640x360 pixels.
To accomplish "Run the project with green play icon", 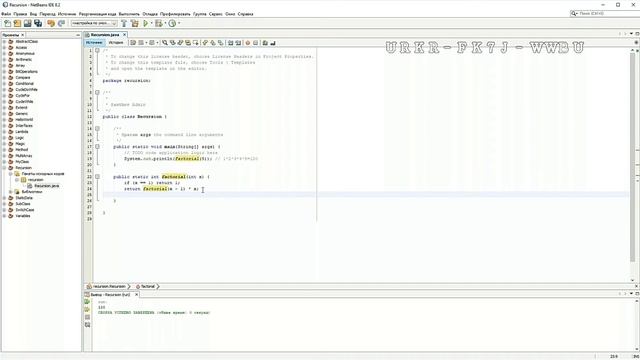I will (x=145, y=23).
